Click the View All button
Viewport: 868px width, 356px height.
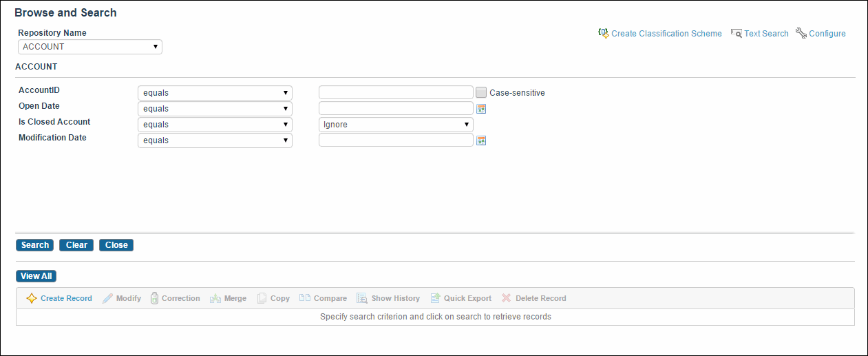click(x=36, y=276)
